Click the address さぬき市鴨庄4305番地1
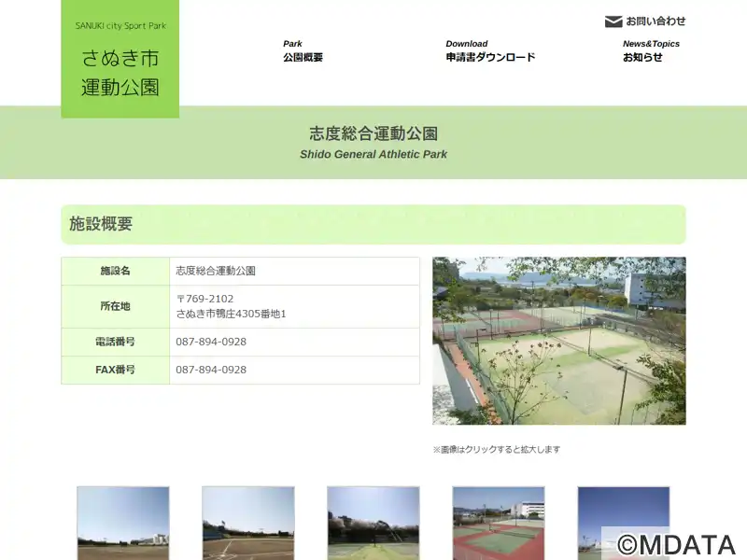 pyautogui.click(x=231, y=314)
